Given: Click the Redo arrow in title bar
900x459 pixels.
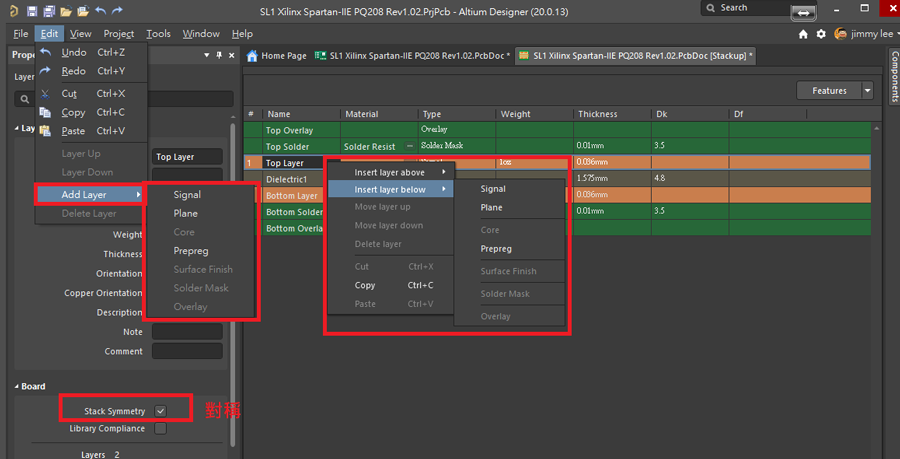Looking at the screenshot, I should (x=118, y=10).
